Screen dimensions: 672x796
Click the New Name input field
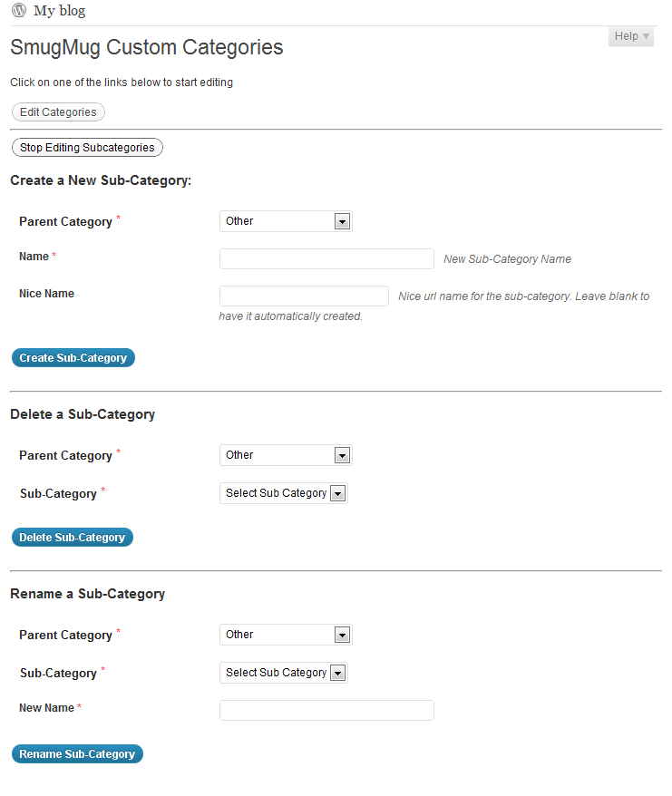pyautogui.click(x=326, y=711)
